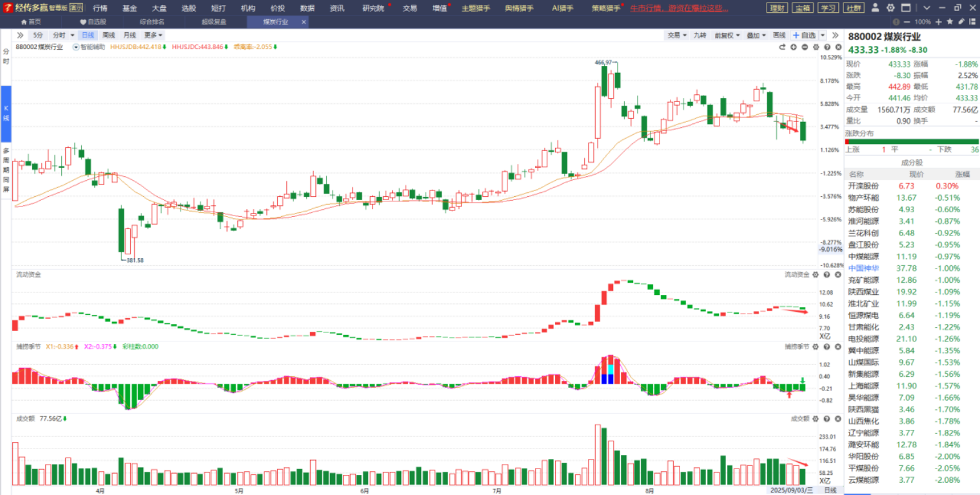Click the 宝箱 button

(x=803, y=8)
